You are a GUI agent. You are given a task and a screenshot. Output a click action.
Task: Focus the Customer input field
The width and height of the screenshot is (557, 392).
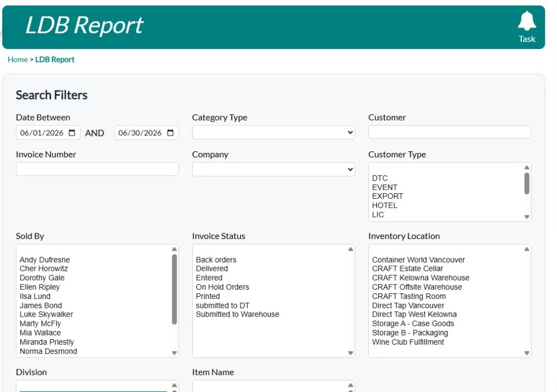pyautogui.click(x=450, y=132)
